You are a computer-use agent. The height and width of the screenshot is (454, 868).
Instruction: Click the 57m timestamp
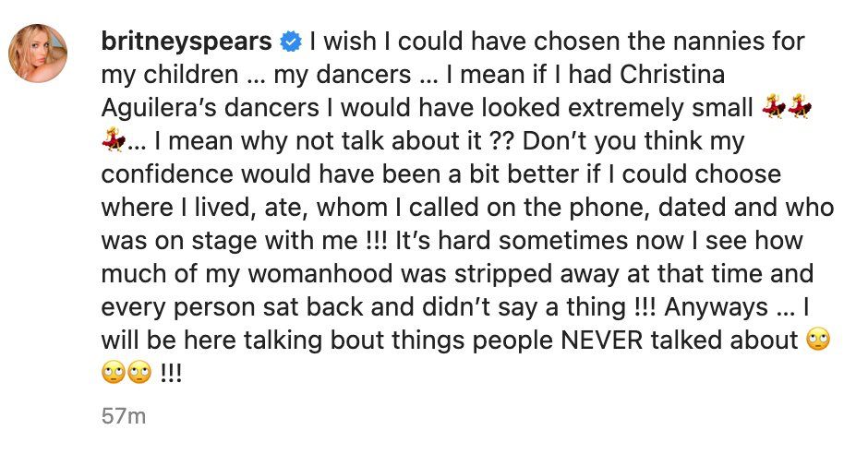[124, 416]
